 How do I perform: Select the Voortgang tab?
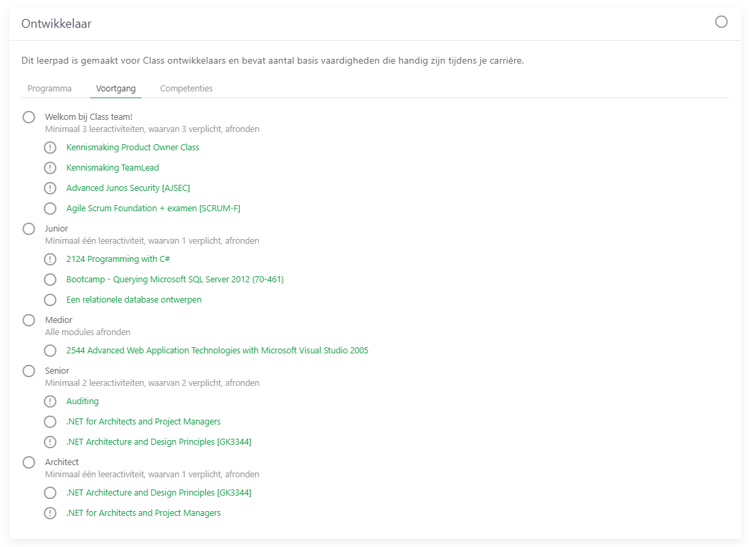click(x=116, y=89)
